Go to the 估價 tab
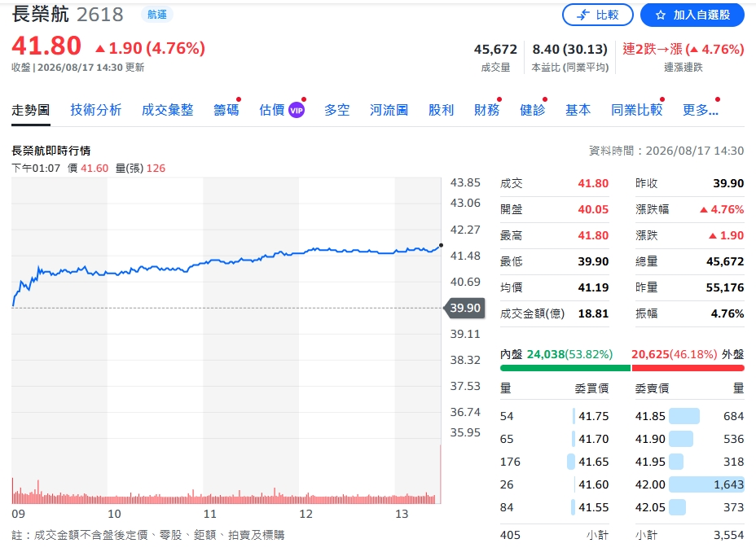Screen dimensions: 756x552 [x=272, y=110]
